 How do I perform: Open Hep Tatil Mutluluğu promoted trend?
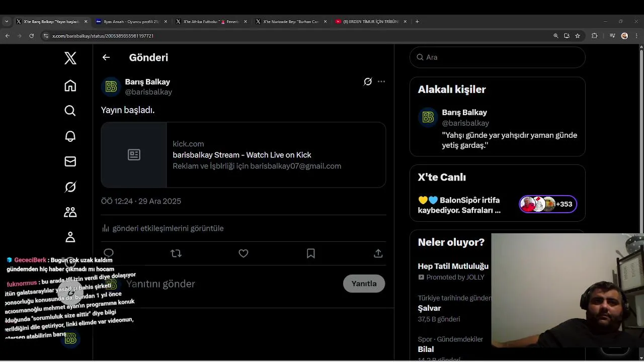point(453,266)
